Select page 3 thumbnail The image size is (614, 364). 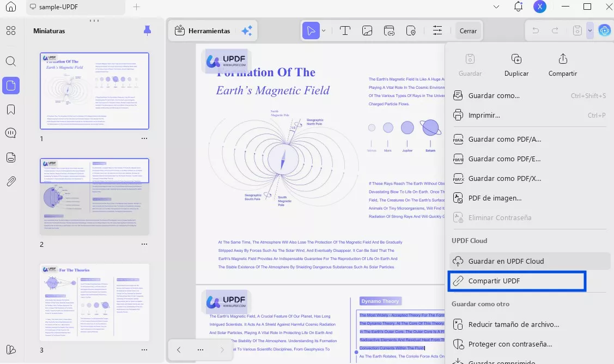94,302
